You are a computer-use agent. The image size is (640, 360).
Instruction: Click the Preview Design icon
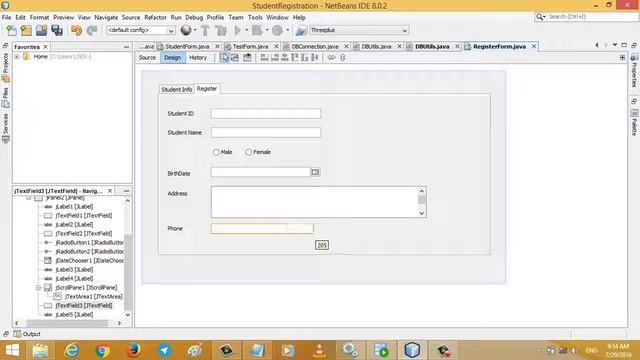247,58
